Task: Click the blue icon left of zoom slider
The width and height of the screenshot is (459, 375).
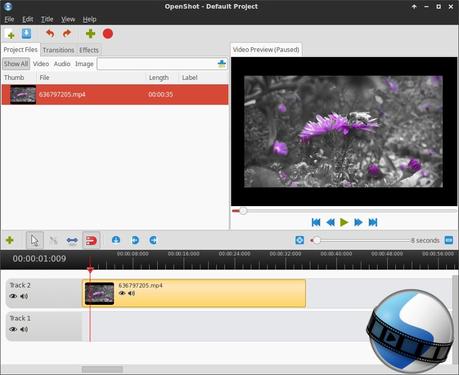Action: pos(299,240)
